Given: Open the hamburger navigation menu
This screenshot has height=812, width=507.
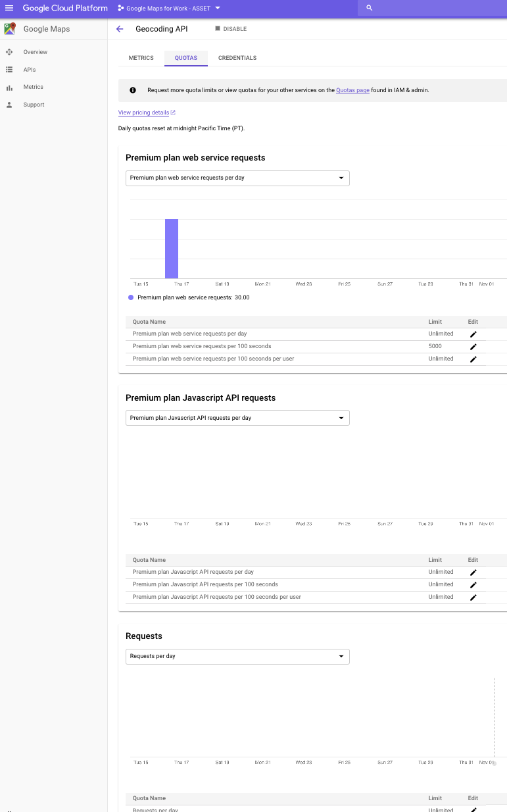Looking at the screenshot, I should (x=9, y=8).
